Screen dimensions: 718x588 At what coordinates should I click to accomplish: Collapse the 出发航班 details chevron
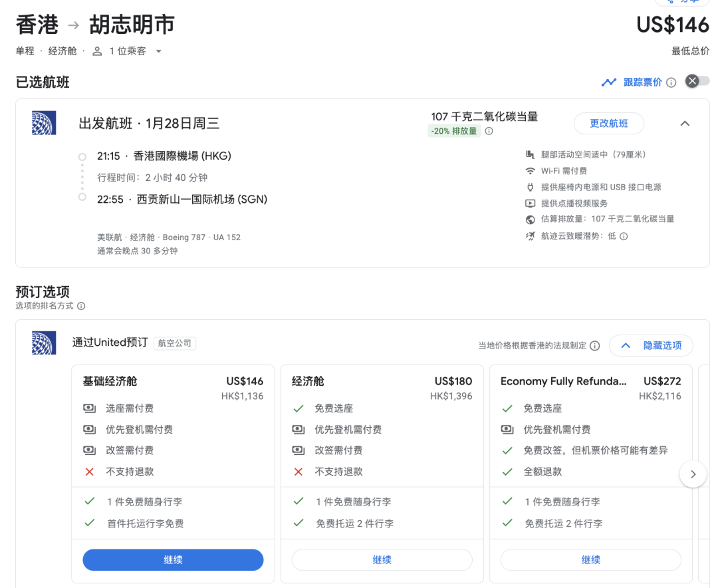[x=685, y=124]
